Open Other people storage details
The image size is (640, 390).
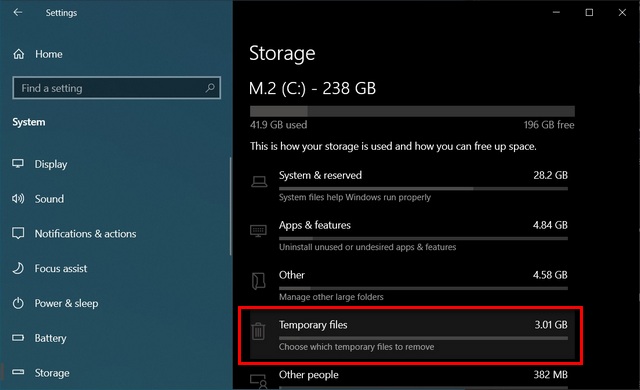(x=412, y=378)
